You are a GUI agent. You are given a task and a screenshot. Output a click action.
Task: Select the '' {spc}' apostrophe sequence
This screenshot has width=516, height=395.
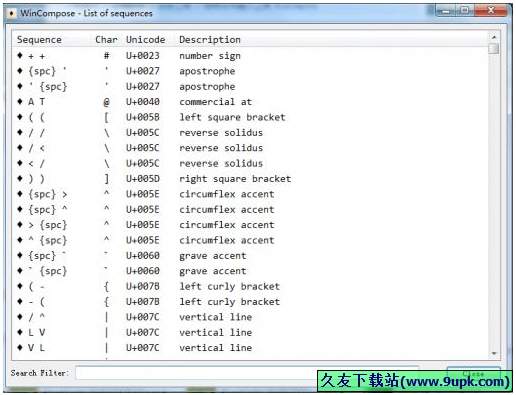pyautogui.click(x=250, y=86)
